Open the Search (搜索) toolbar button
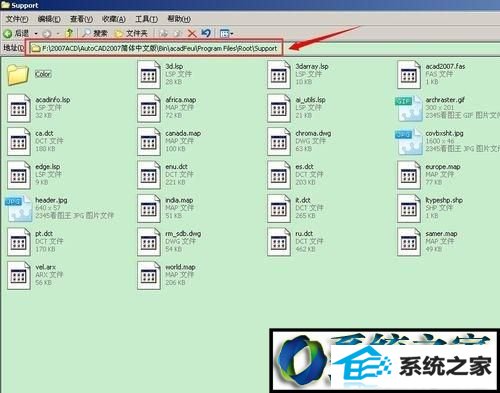The height and width of the screenshot is (393, 500). [x=95, y=33]
